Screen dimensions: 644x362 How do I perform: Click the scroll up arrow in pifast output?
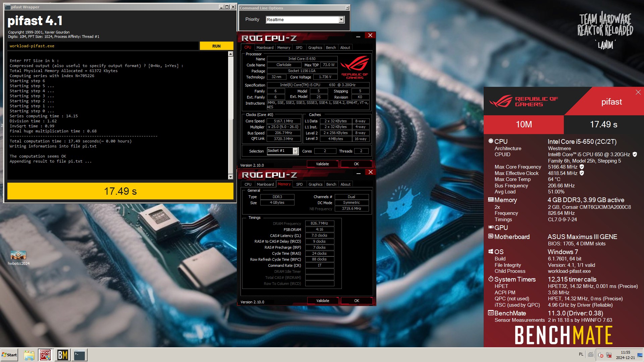(230, 54)
